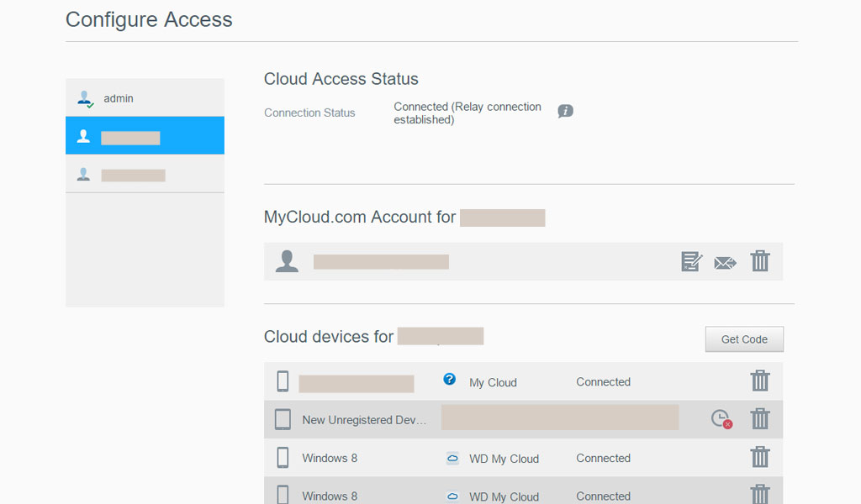The width and height of the screenshot is (861, 504).
Task: Delete the New Unregistered Device entry
Action: (x=760, y=418)
